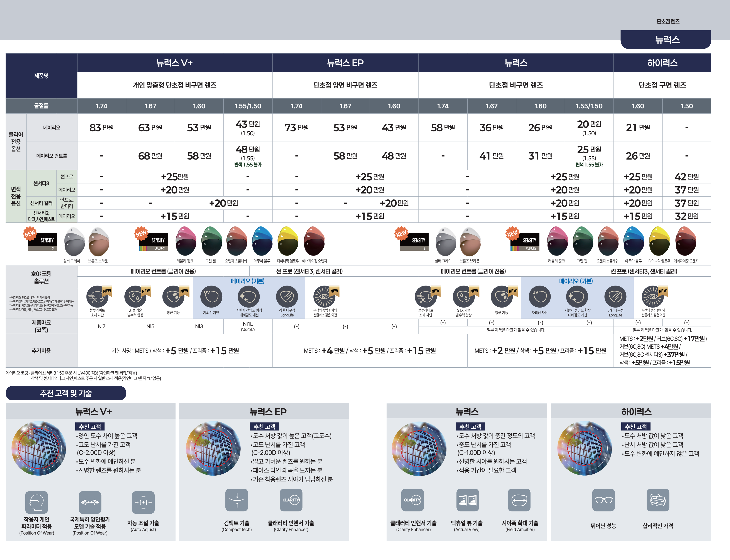
Task: Click the 개인 맞춤형 단초점 비구면 렌즈 subtitle
Action: coord(174,85)
